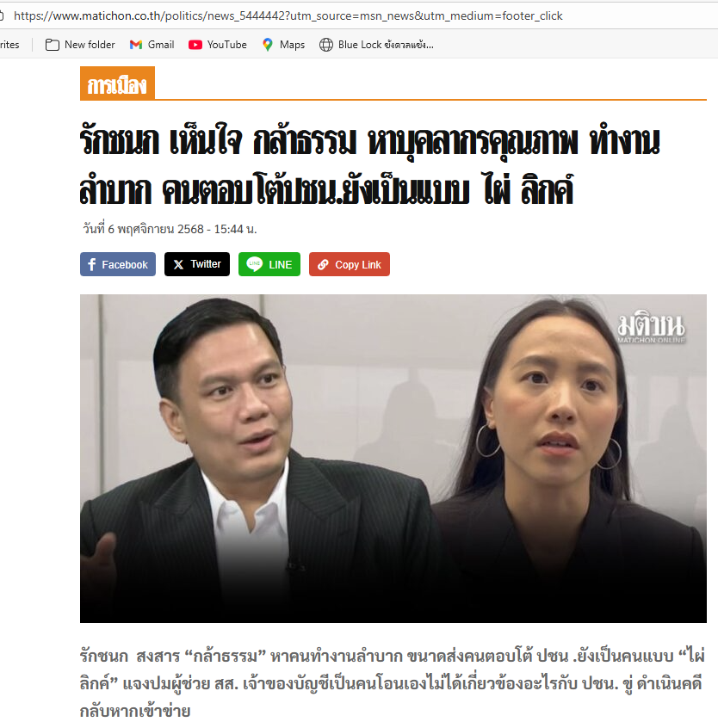Click the article's main photo
The width and height of the screenshot is (718, 728).
[393, 459]
